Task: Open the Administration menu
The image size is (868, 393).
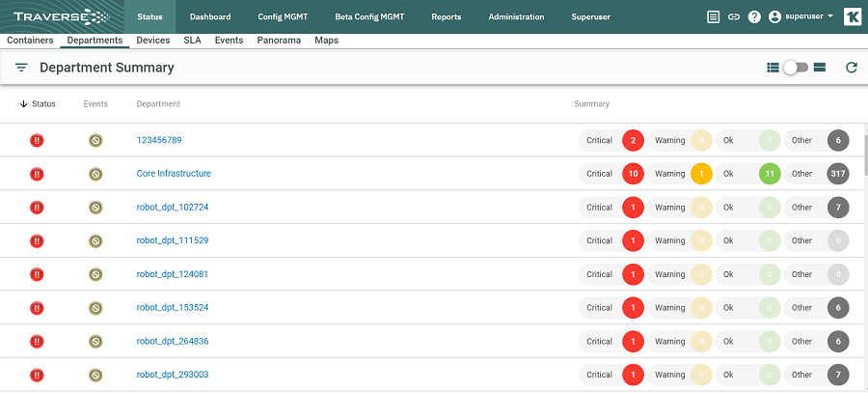Action: tap(516, 16)
